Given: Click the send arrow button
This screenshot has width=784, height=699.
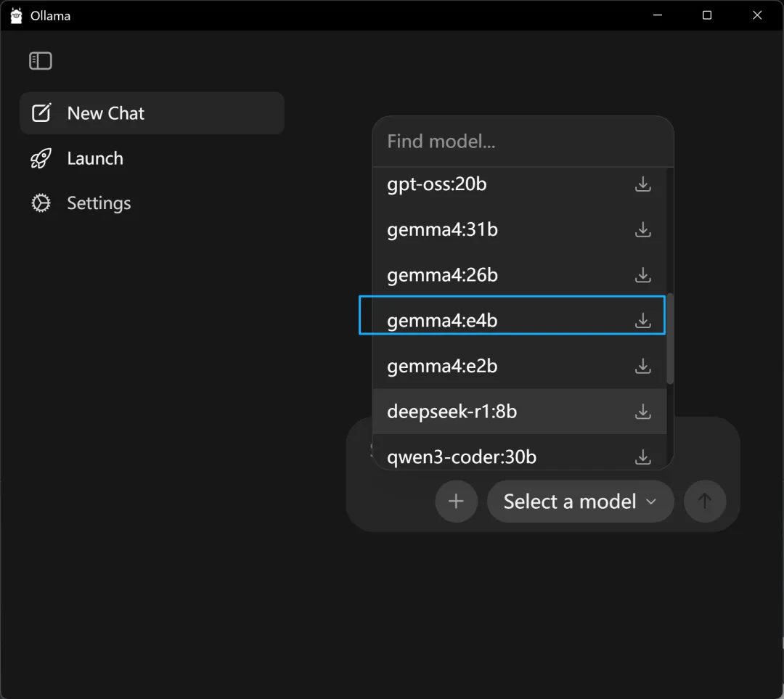Looking at the screenshot, I should (x=705, y=501).
